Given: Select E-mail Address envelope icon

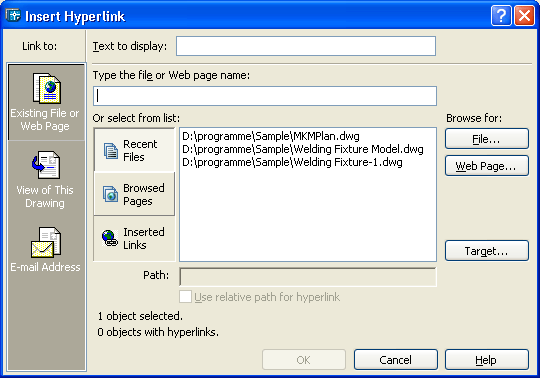Looking at the screenshot, I should pyautogui.click(x=46, y=242).
